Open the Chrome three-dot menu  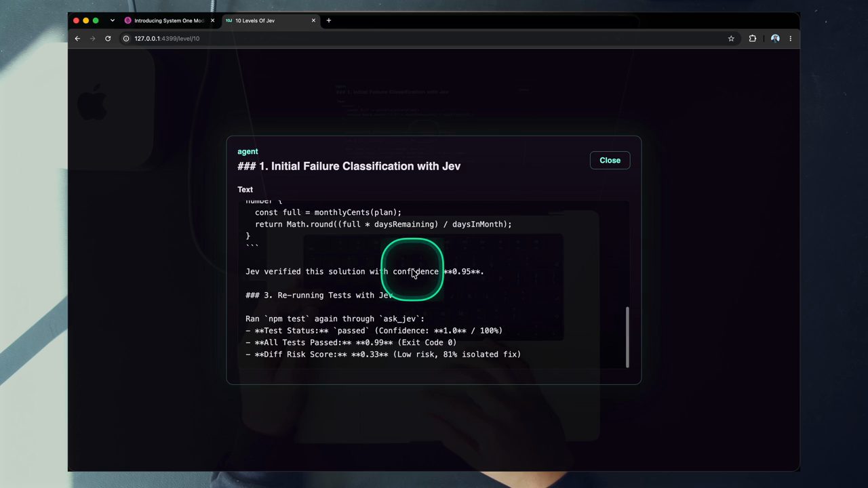790,39
